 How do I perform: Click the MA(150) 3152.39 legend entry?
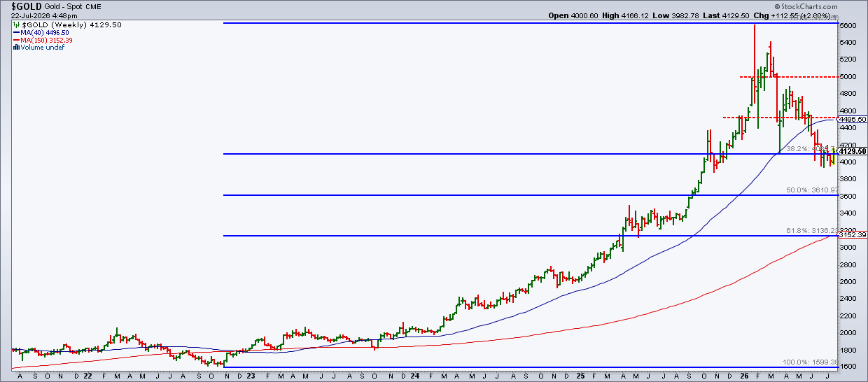coord(47,41)
